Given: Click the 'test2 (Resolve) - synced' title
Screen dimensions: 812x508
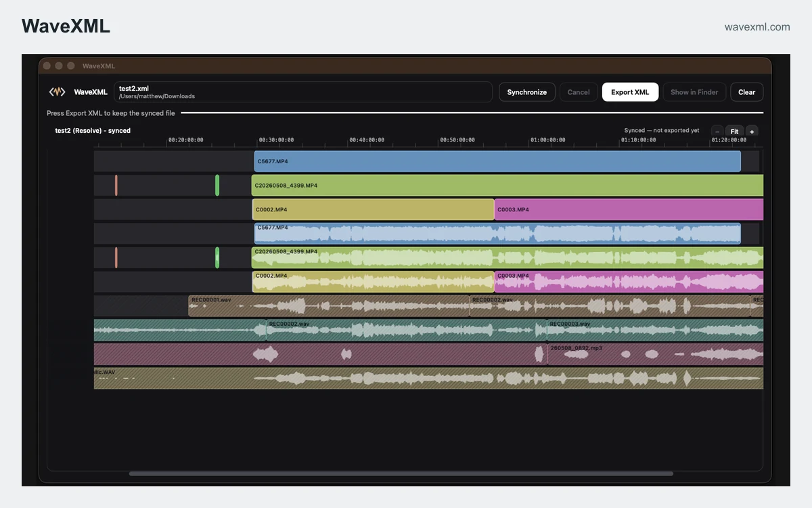Looking at the screenshot, I should click(x=93, y=131).
